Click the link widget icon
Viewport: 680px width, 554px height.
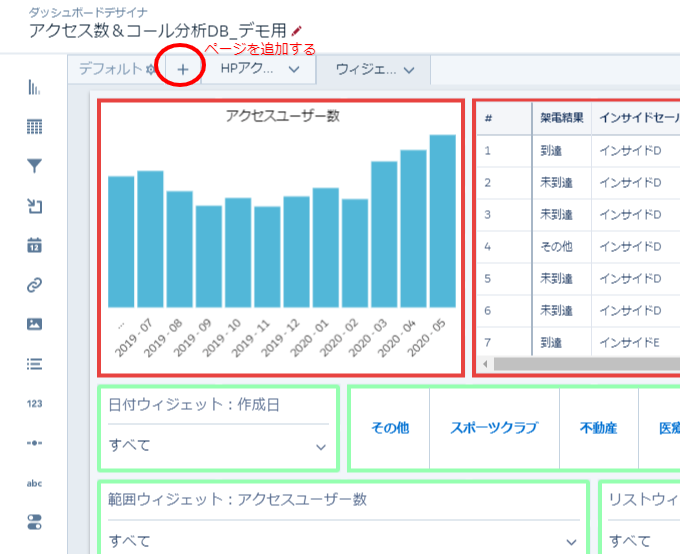click(34, 285)
